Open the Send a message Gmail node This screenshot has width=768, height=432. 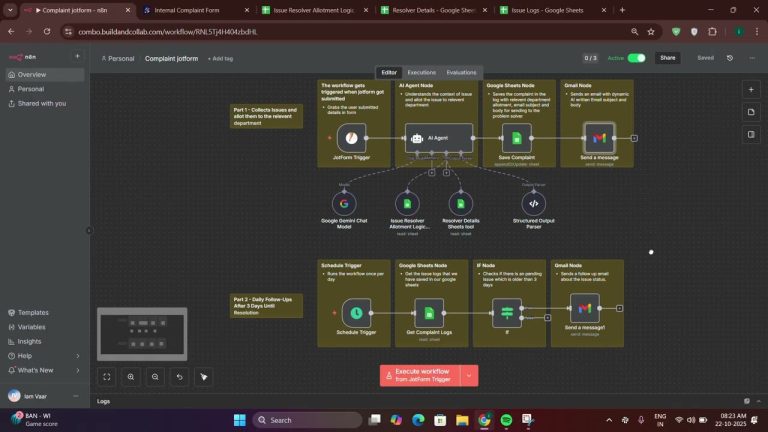(599, 138)
